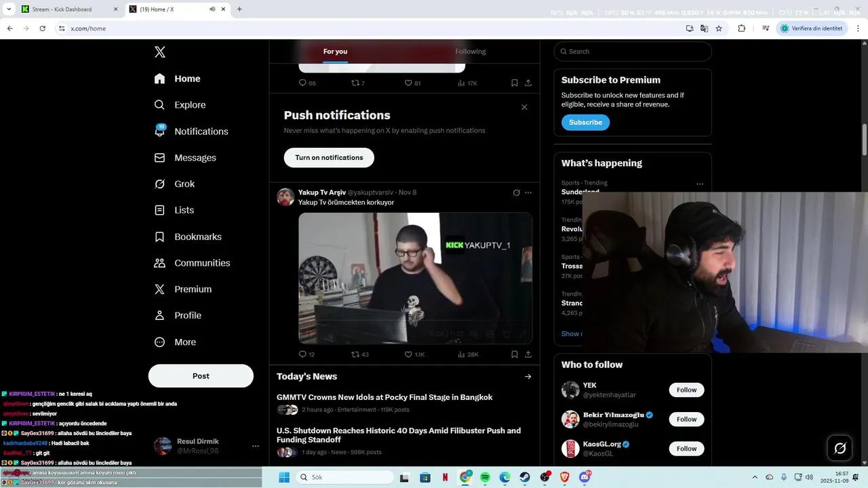Image resolution: width=868 pixels, height=488 pixels.
Task: Focus the X search field
Action: (x=633, y=52)
